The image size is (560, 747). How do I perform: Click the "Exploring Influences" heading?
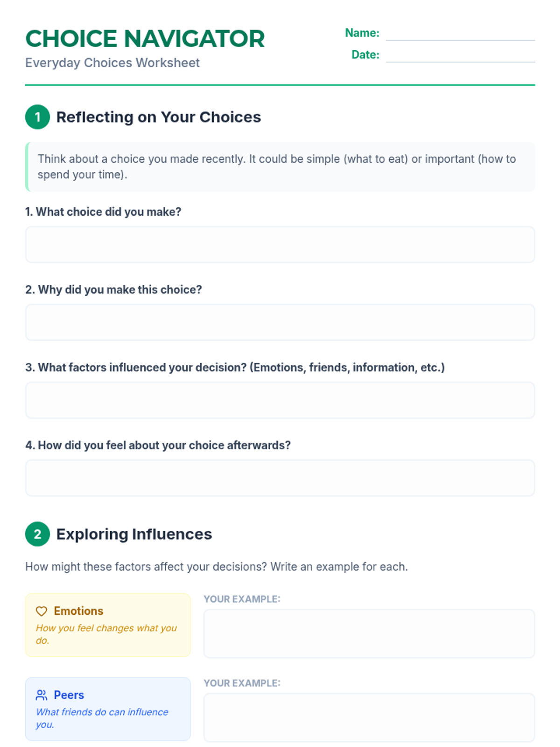tap(134, 534)
